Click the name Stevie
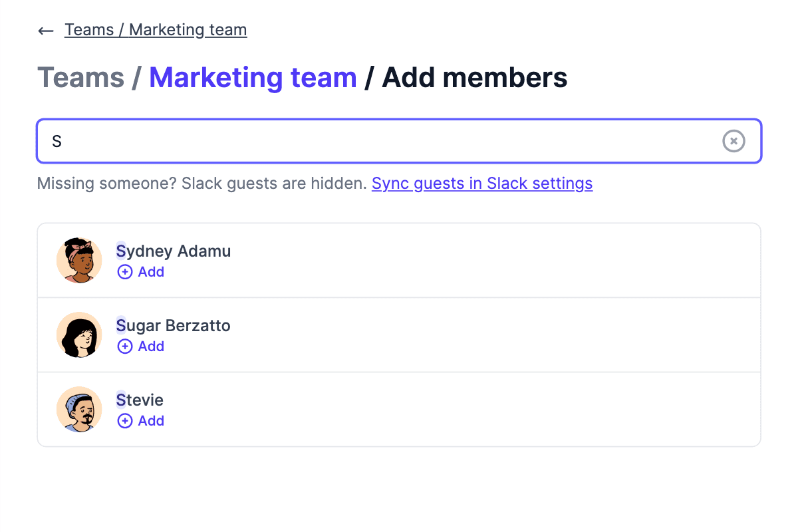Image resolution: width=798 pixels, height=532 pixels. point(140,400)
